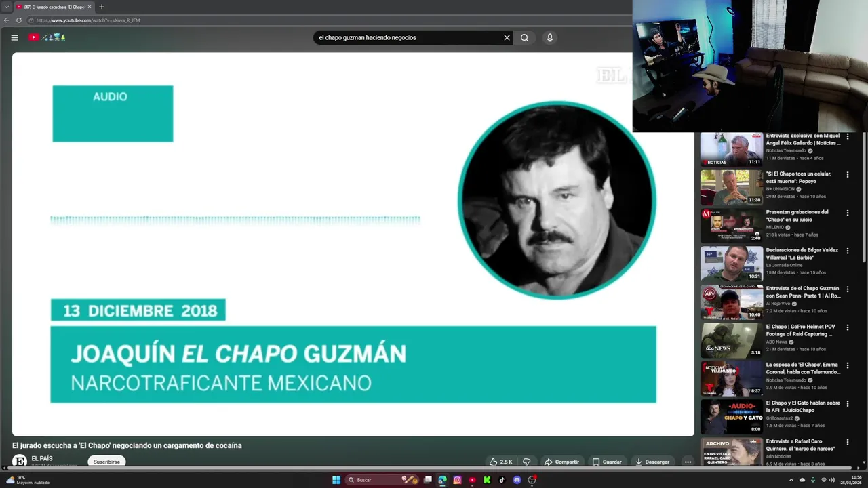Open options menu for 'Presentan grabaciones' video
This screenshot has width=868, height=488.
point(847,213)
